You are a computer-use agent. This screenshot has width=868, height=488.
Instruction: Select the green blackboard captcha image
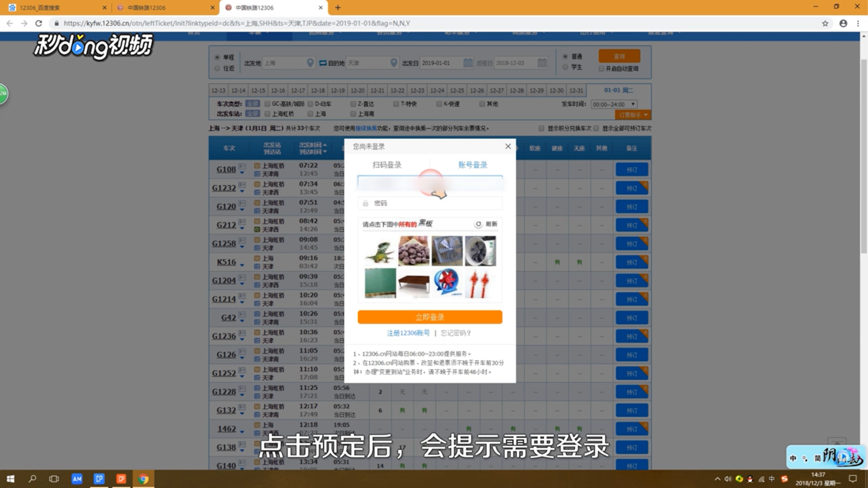pyautogui.click(x=380, y=283)
